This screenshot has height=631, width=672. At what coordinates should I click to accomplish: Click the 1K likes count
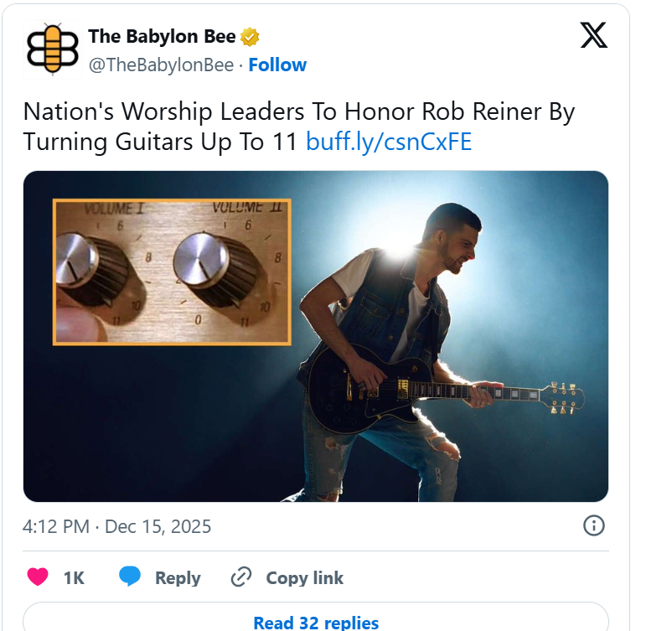pos(74,578)
